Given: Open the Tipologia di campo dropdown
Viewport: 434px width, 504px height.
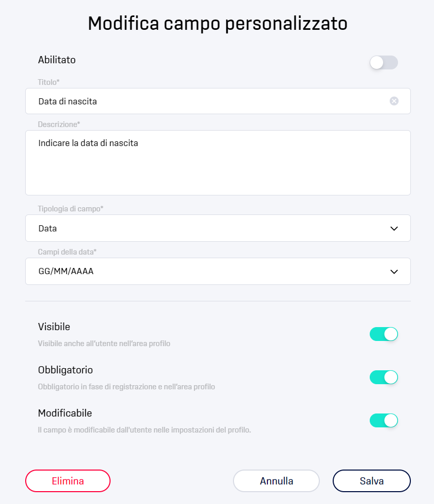Looking at the screenshot, I should pyautogui.click(x=218, y=228).
